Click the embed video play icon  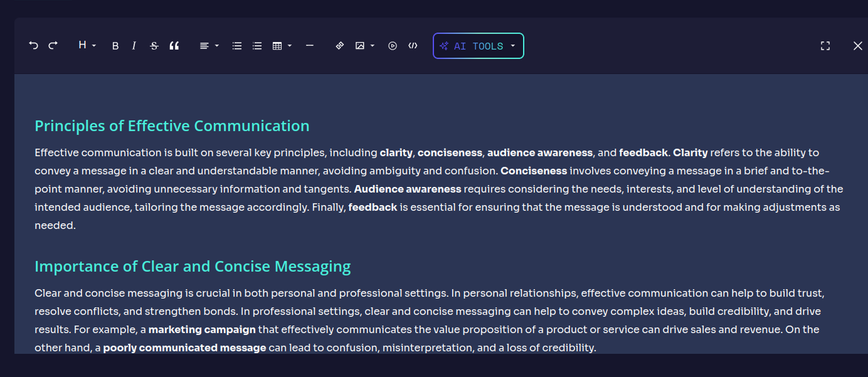pos(393,46)
